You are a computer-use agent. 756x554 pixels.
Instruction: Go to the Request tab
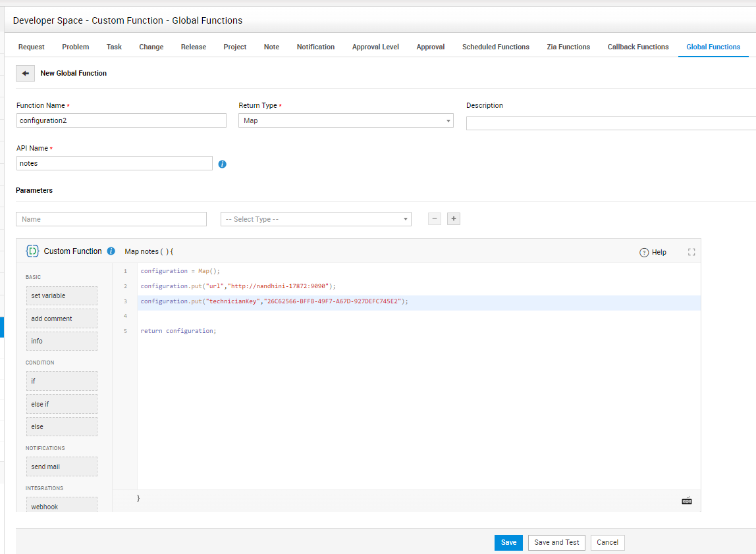[32, 47]
